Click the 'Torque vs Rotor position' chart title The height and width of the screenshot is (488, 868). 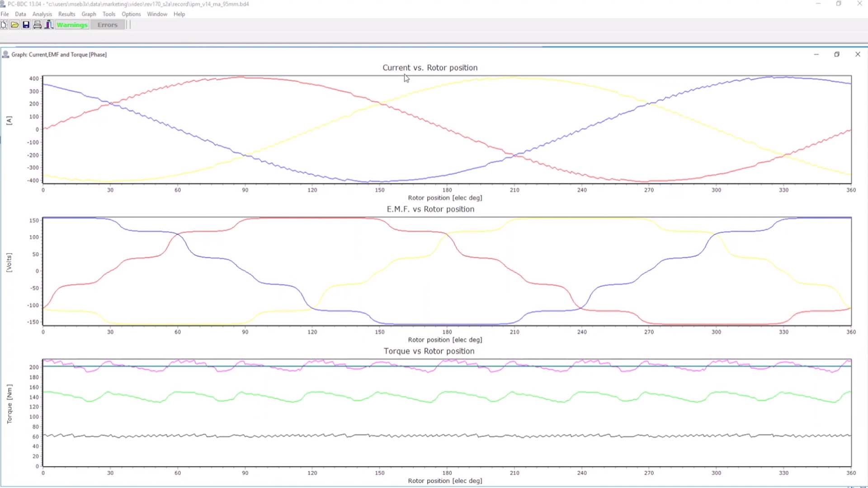coord(429,351)
